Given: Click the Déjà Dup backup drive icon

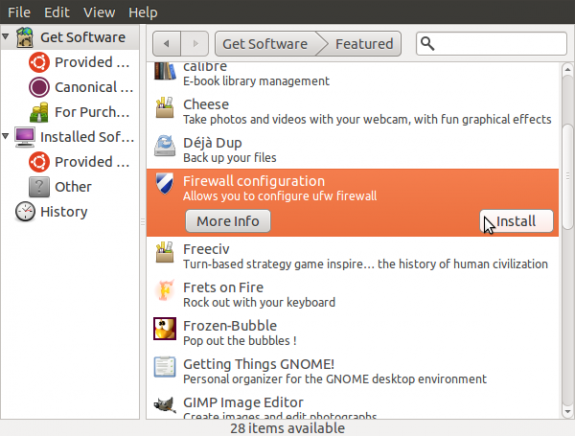Looking at the screenshot, I should click(x=165, y=146).
